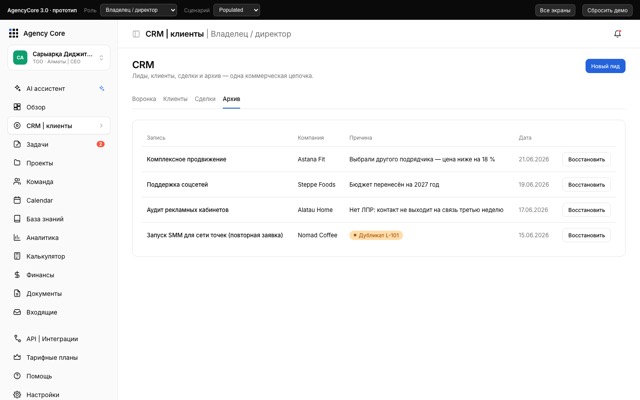Click the Настройки gear icon

click(x=17, y=394)
